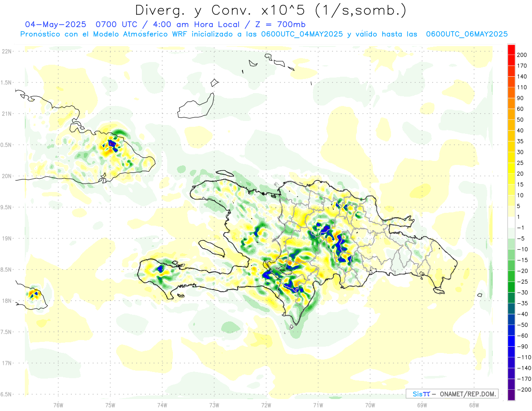
Task: Click the '-200' color bar value
Action: point(523,390)
